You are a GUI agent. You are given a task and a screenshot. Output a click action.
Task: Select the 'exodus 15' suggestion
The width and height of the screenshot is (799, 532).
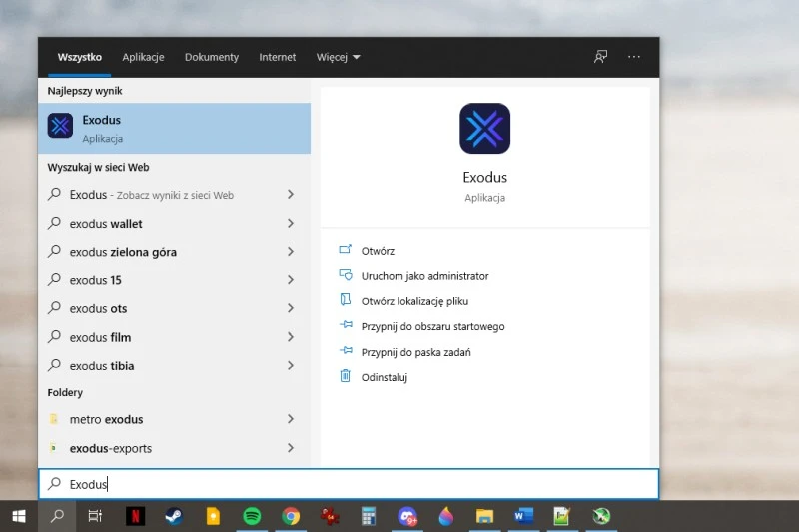click(174, 280)
